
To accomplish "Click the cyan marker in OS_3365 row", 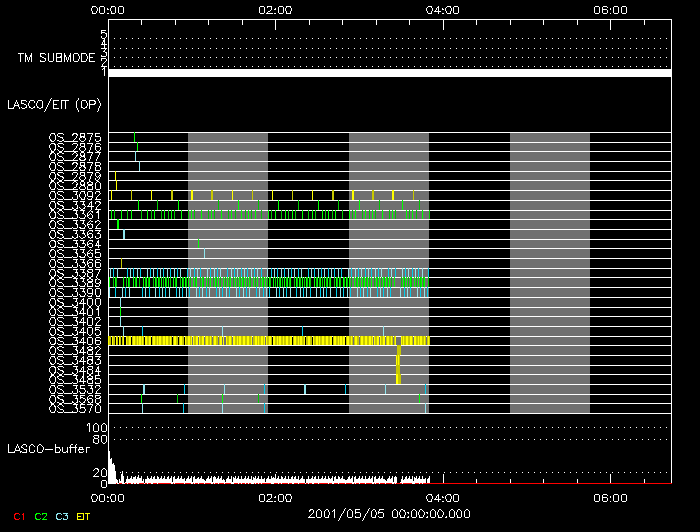I will (x=204, y=254).
